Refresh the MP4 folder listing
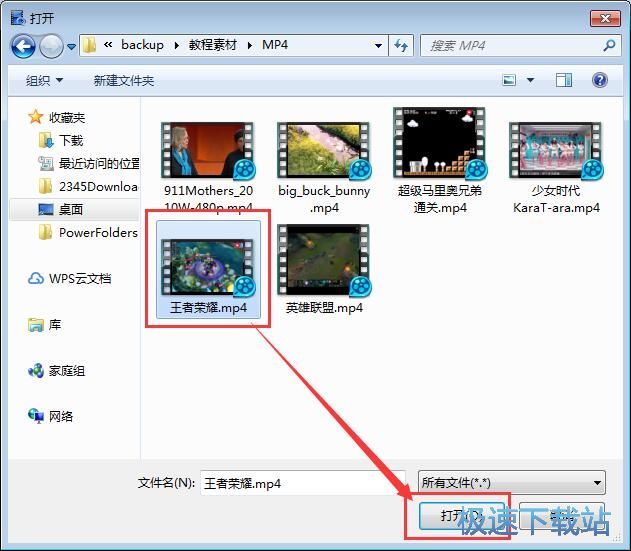 pos(401,45)
